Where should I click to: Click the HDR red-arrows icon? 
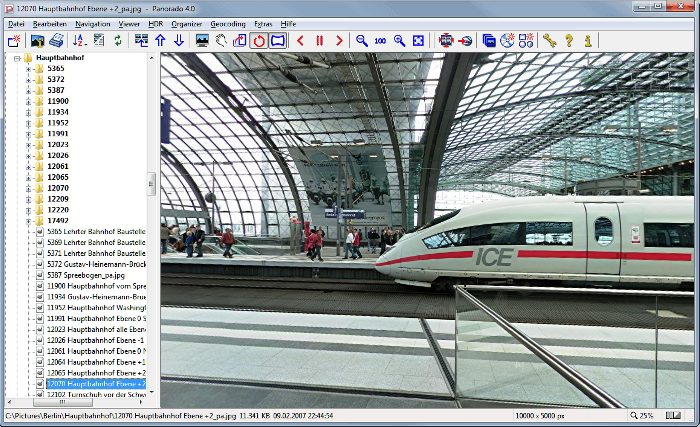pyautogui.click(x=446, y=41)
